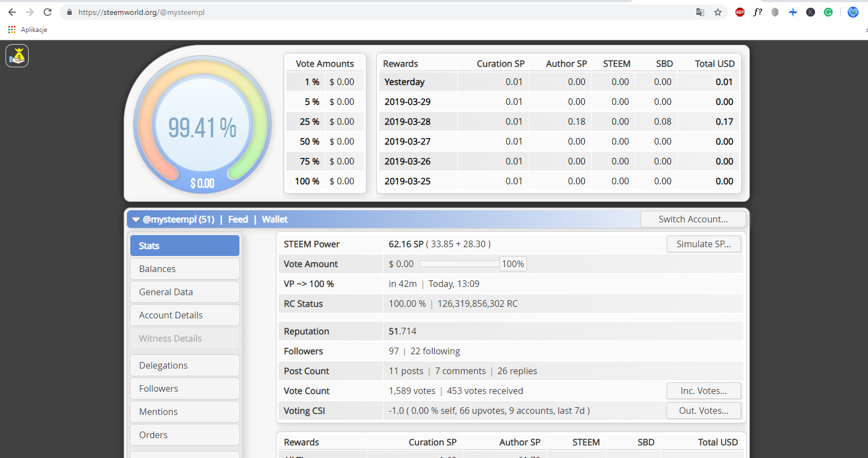Click the blue plane extension icon

click(x=793, y=12)
